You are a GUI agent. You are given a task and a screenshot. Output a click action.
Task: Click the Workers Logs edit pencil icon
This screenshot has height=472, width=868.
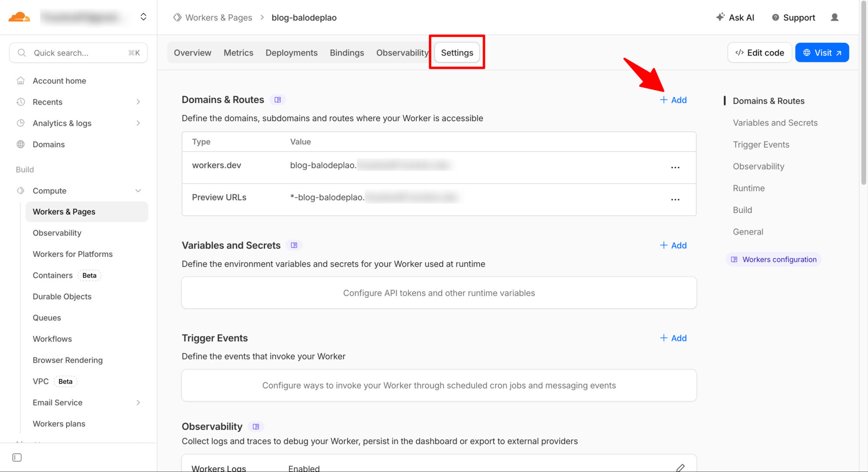(680, 467)
